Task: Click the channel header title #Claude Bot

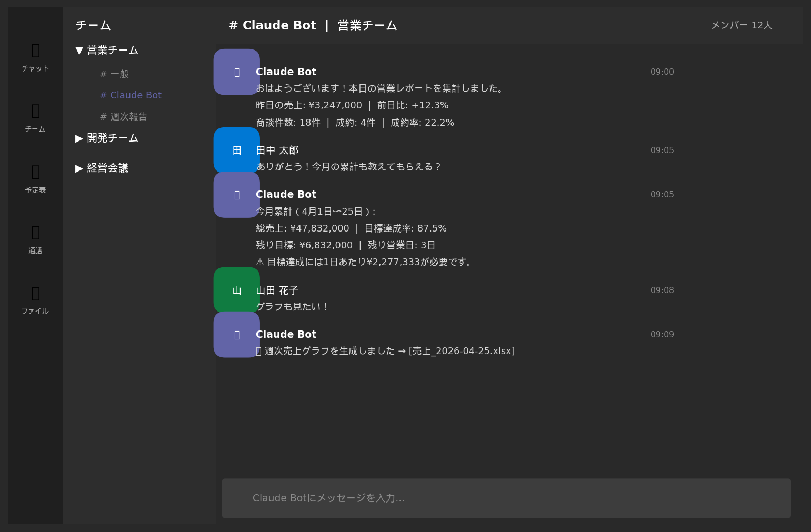Action: [272, 25]
